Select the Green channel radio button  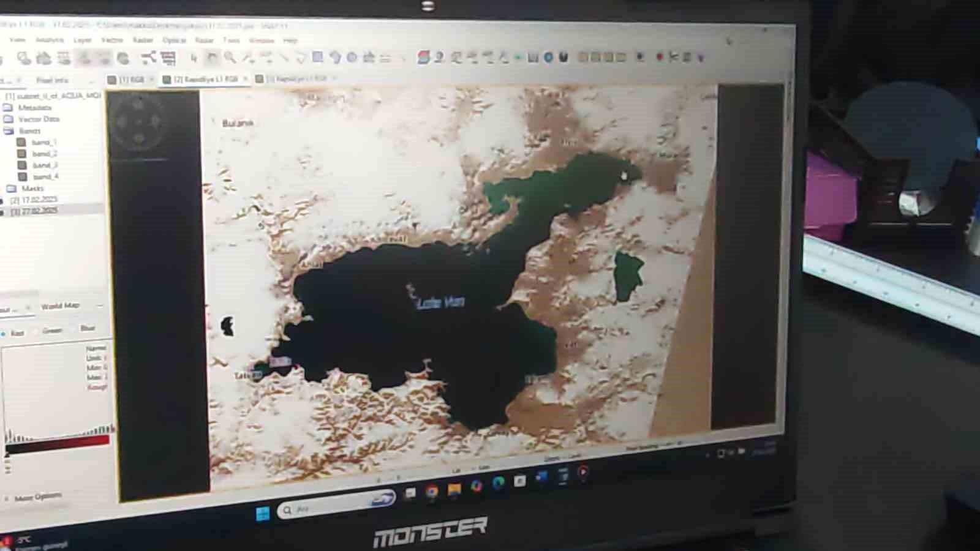pyautogui.click(x=37, y=331)
